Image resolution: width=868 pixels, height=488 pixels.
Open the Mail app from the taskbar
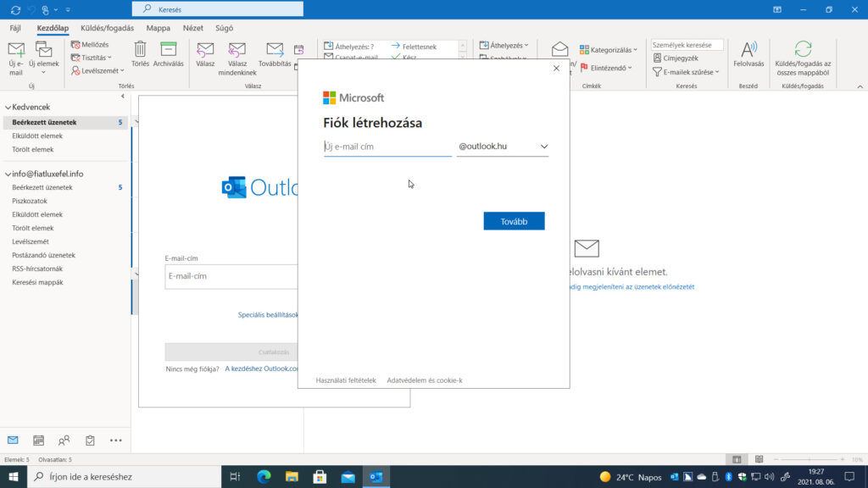[x=348, y=477]
